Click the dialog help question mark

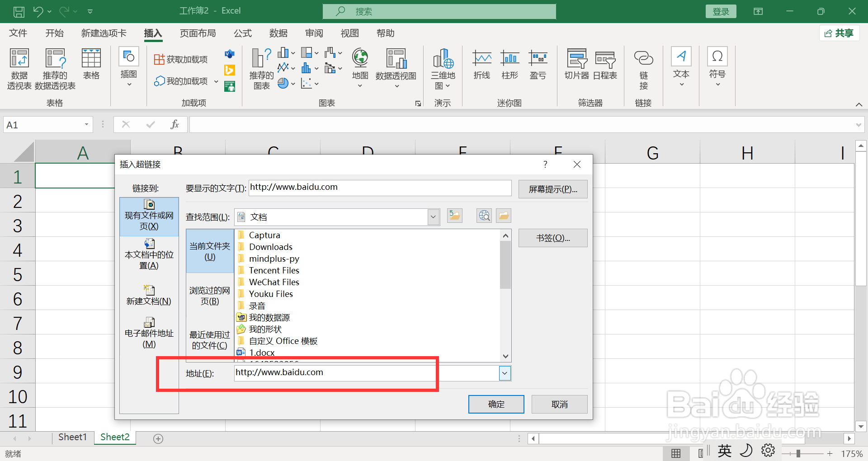(x=545, y=165)
